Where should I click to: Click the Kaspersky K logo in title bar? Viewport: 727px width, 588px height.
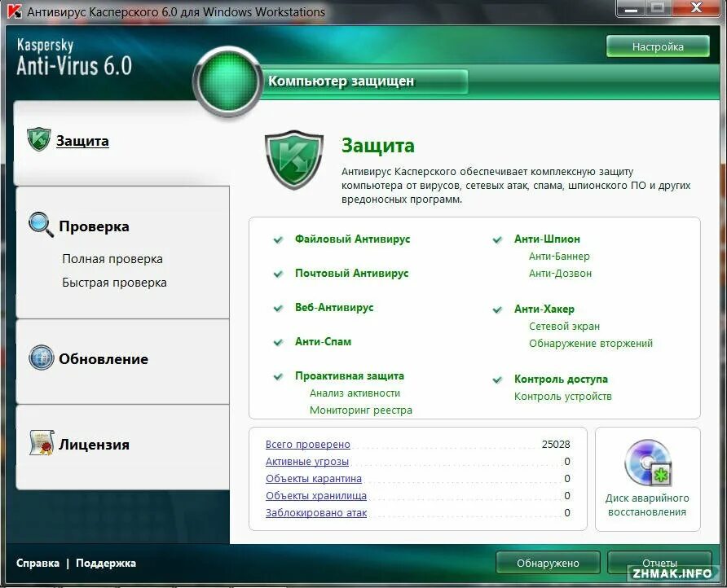pos(15,11)
